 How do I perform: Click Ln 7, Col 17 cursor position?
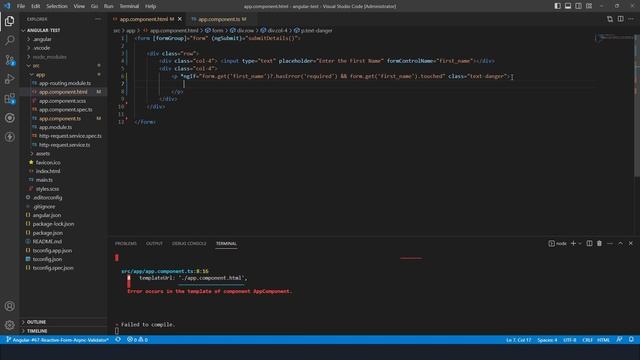(x=518, y=340)
